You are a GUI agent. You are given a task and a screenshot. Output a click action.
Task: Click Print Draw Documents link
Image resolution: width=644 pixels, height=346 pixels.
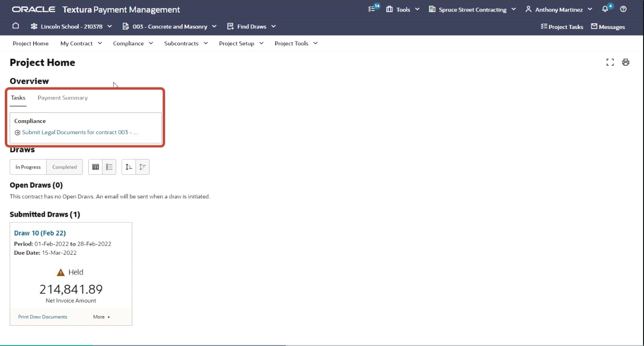(x=42, y=317)
